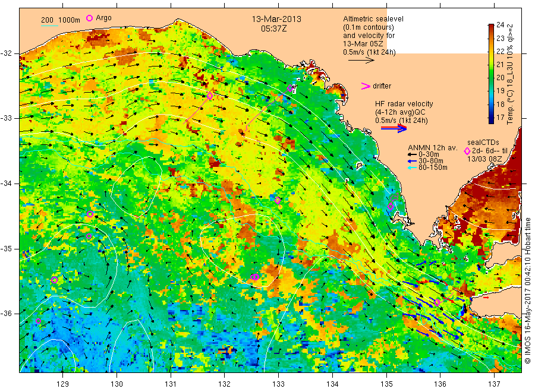Click the 30-80m depth legend text
The width and height of the screenshot is (535, 392).
pos(431,161)
